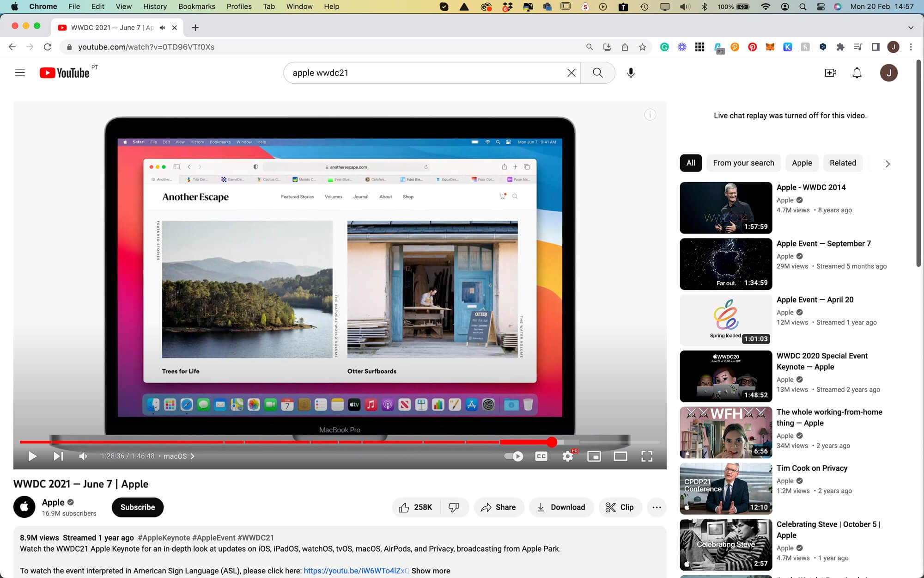Enter full screen mode
This screenshot has height=578, width=924.
[x=647, y=456]
